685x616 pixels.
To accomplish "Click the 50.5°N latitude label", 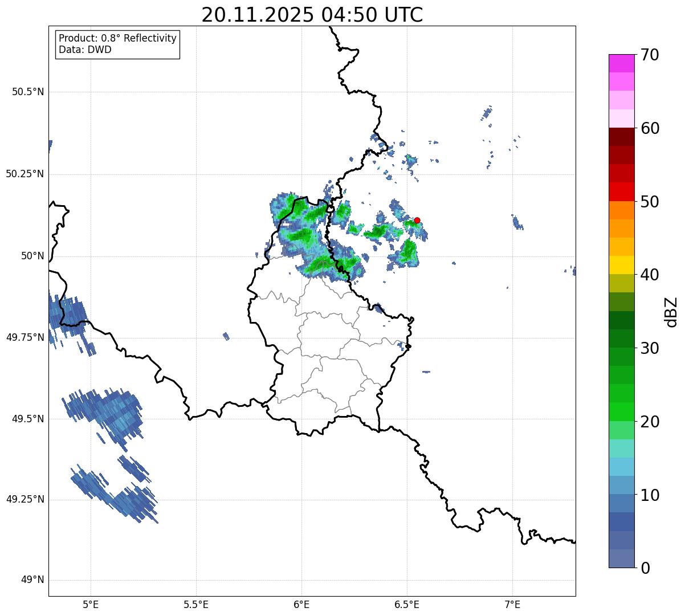I will [28, 92].
